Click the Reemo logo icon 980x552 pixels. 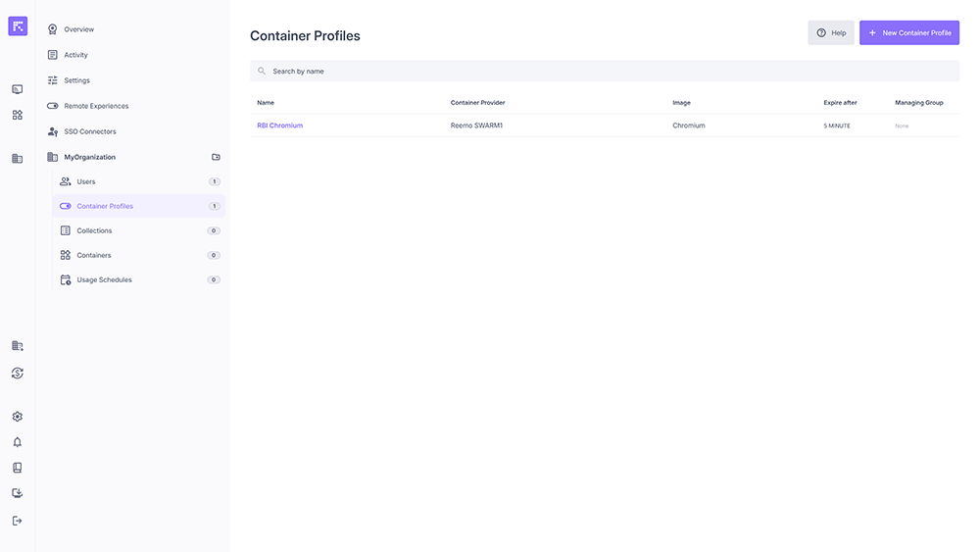point(18,26)
